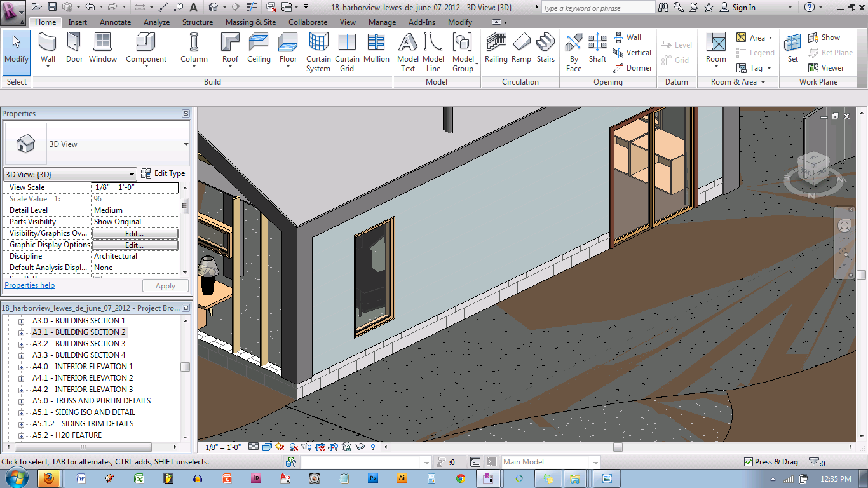Click the Door tool icon

pyautogui.click(x=74, y=48)
